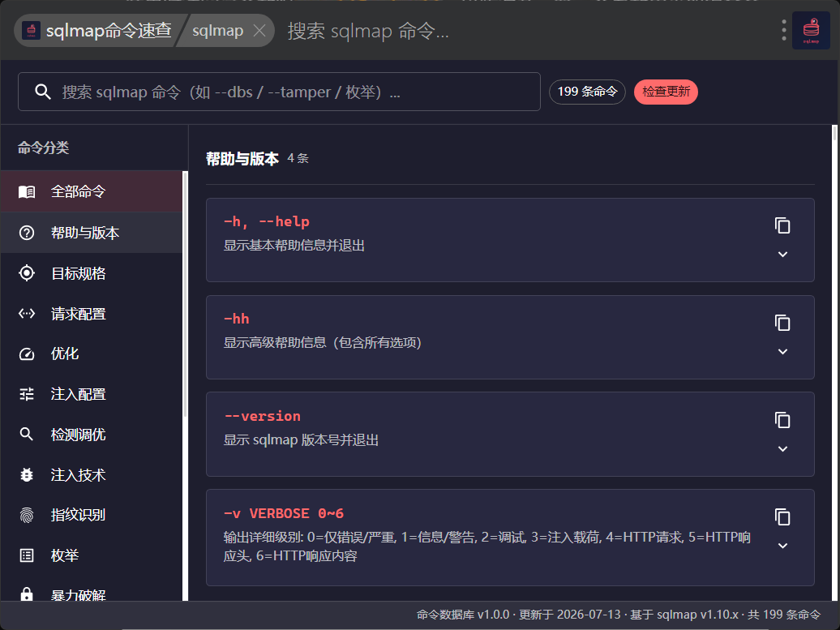This screenshot has height=630, width=840.
Task: Open 优化 category
Action: tap(92, 354)
